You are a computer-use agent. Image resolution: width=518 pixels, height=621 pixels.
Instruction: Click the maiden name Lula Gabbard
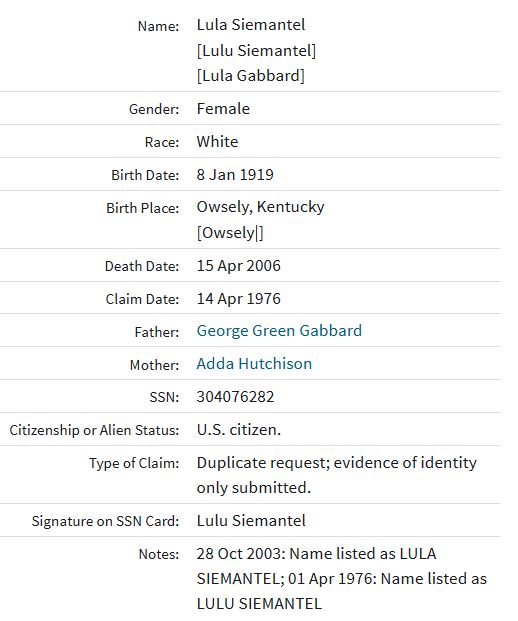[251, 76]
